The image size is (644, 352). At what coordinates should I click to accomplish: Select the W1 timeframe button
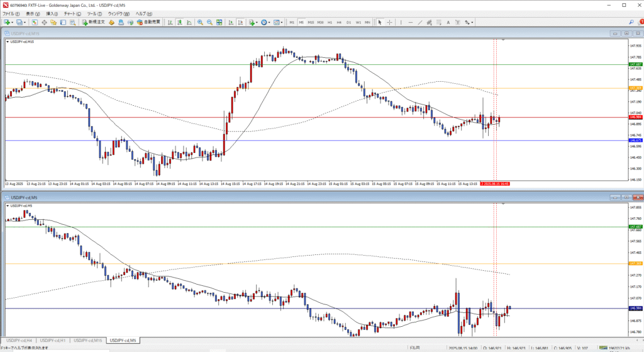358,22
